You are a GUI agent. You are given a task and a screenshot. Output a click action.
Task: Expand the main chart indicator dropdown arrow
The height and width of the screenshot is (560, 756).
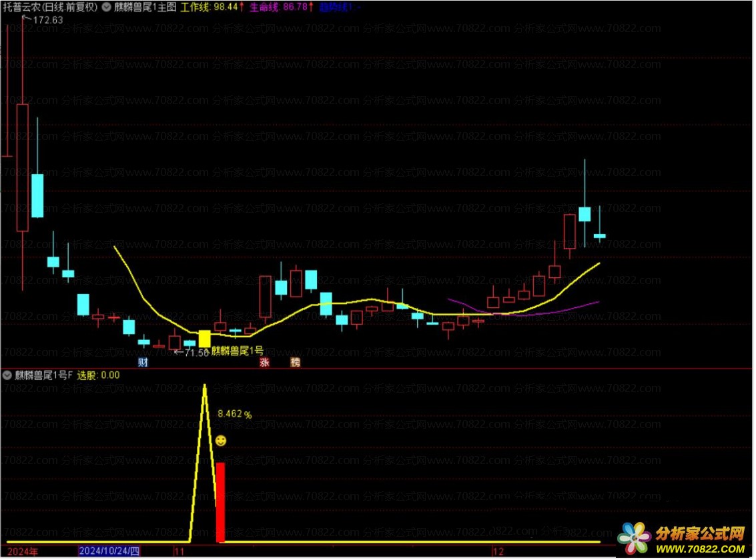pos(106,7)
